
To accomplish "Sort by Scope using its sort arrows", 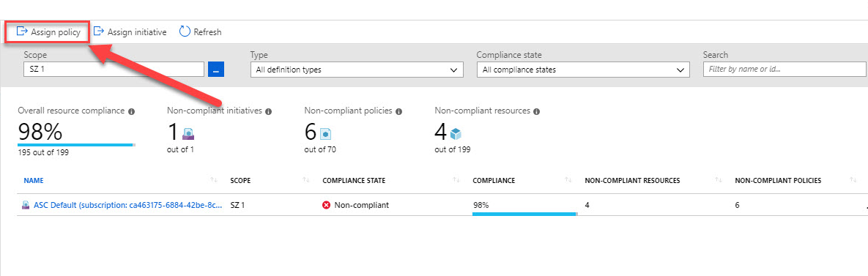I will [x=305, y=180].
